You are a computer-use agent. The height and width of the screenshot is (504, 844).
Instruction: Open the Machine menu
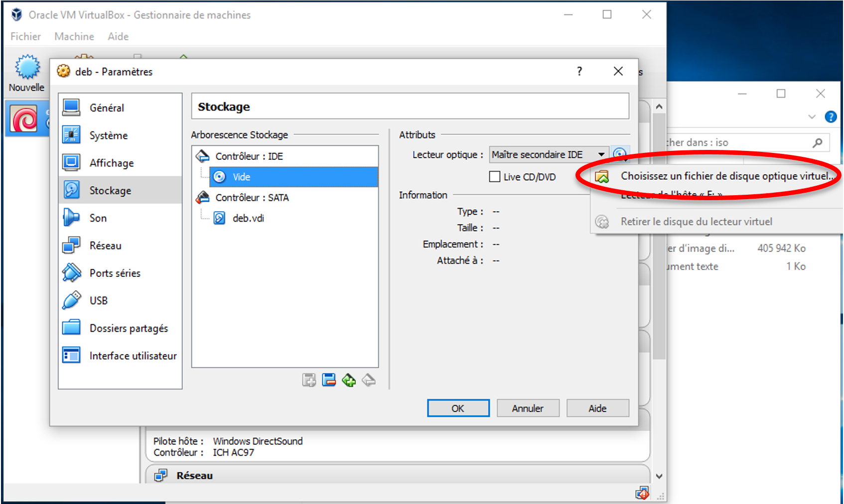[x=74, y=36]
